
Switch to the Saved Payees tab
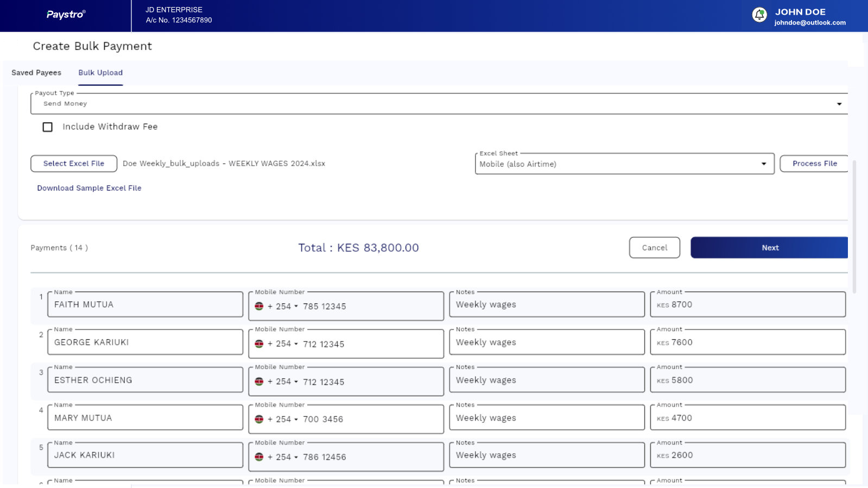click(x=36, y=73)
